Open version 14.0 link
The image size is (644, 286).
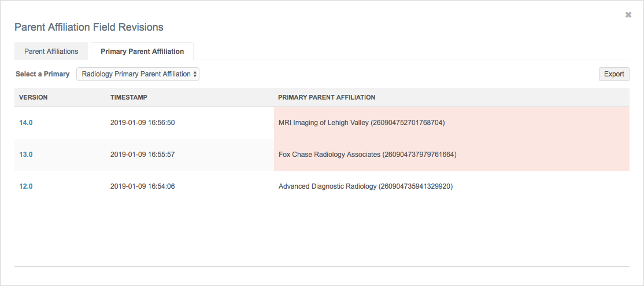26,123
